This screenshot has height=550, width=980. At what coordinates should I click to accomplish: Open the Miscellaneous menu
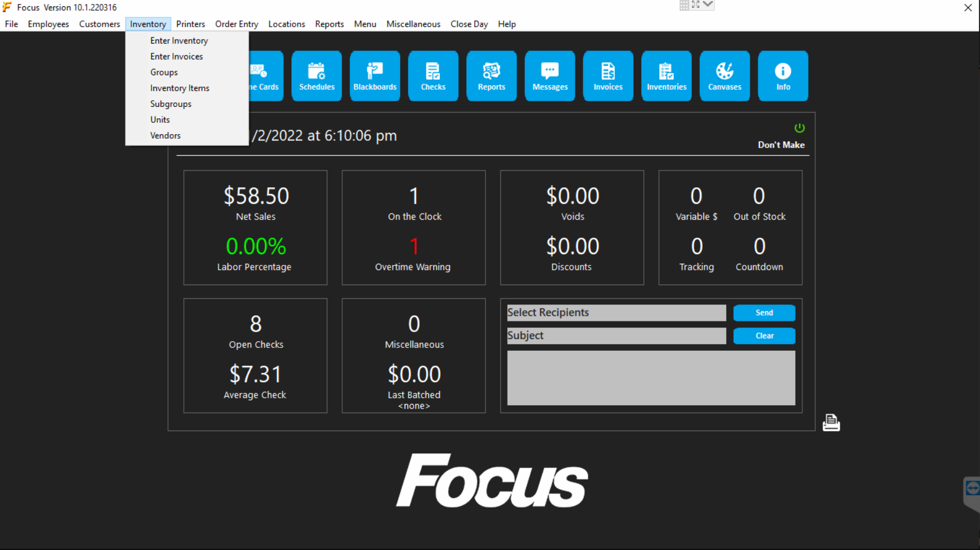(413, 24)
